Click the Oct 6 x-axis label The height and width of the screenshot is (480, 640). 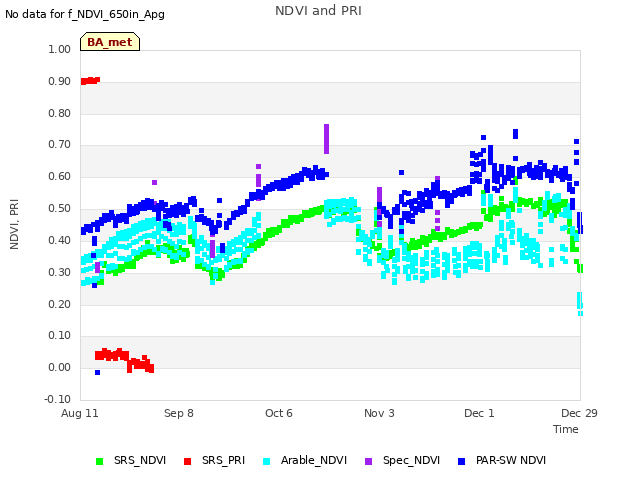coord(279,413)
